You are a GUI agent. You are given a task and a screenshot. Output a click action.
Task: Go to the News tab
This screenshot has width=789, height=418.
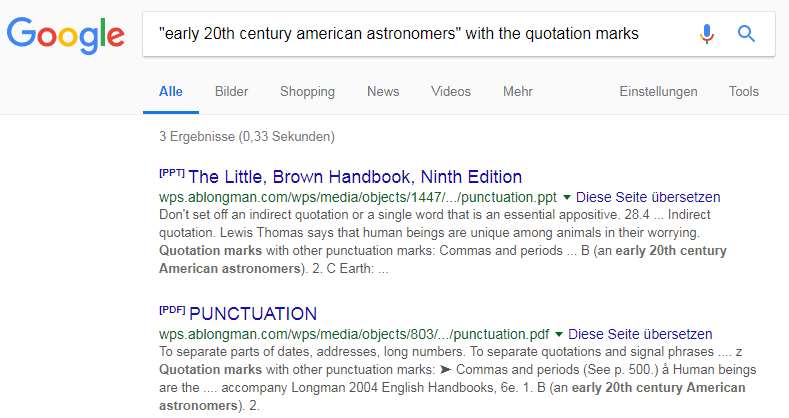click(x=383, y=92)
